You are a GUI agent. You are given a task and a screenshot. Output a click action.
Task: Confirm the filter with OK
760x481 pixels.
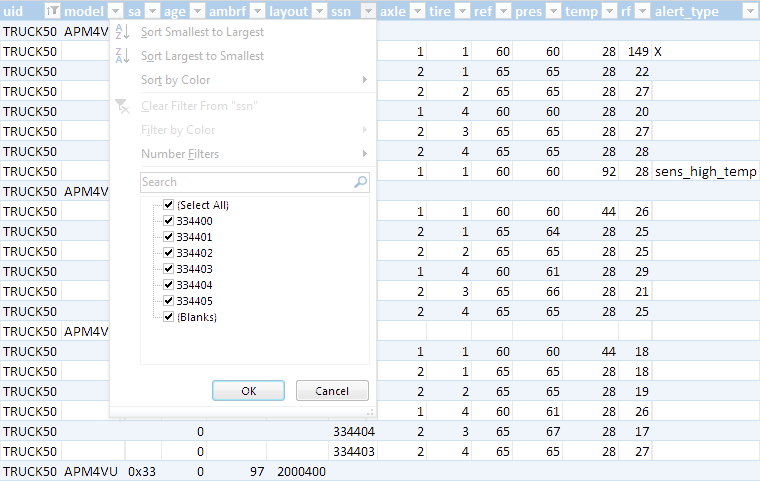(249, 391)
